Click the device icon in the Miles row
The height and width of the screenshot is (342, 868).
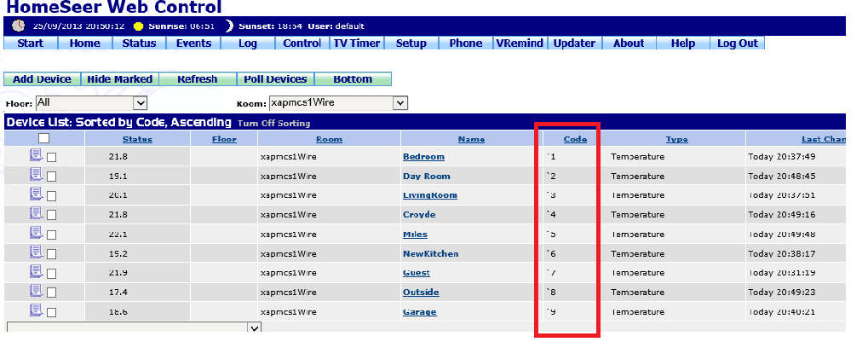[37, 233]
